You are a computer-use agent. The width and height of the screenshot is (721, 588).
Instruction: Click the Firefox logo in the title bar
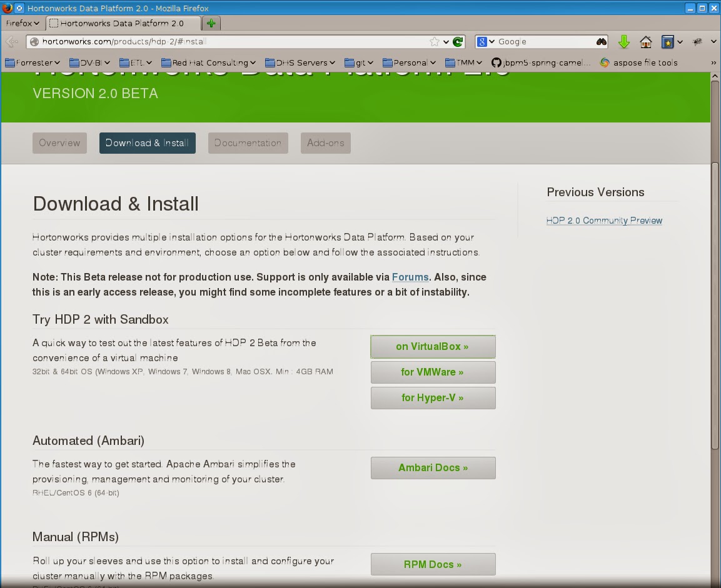tap(7, 7)
